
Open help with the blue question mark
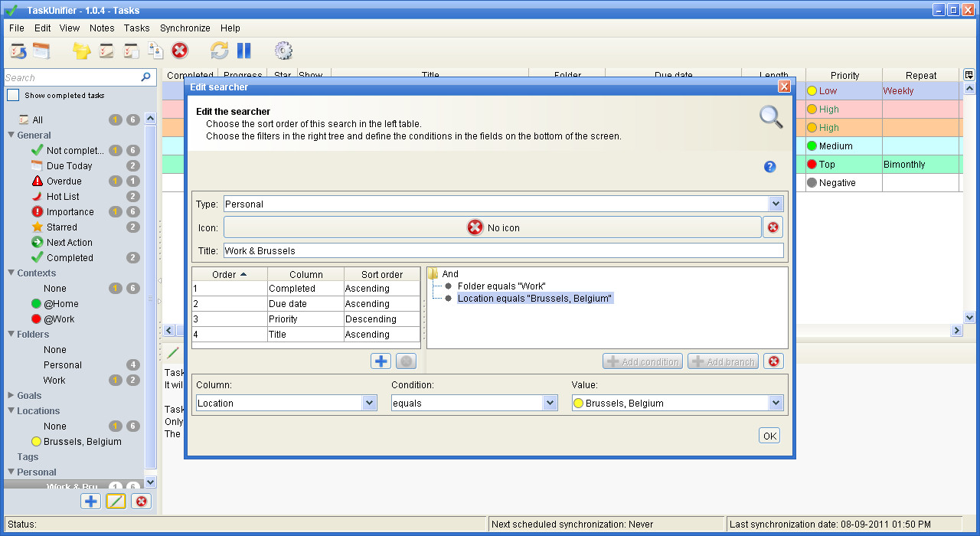coord(770,167)
